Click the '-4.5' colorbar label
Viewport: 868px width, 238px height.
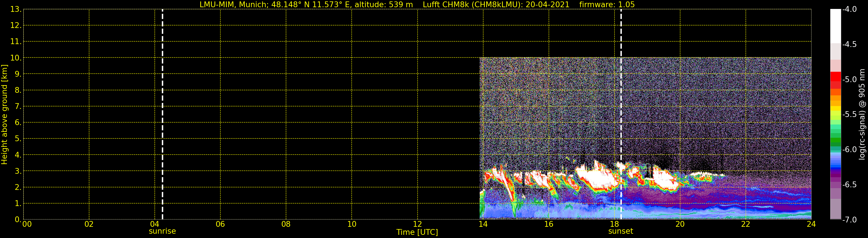[x=850, y=44]
